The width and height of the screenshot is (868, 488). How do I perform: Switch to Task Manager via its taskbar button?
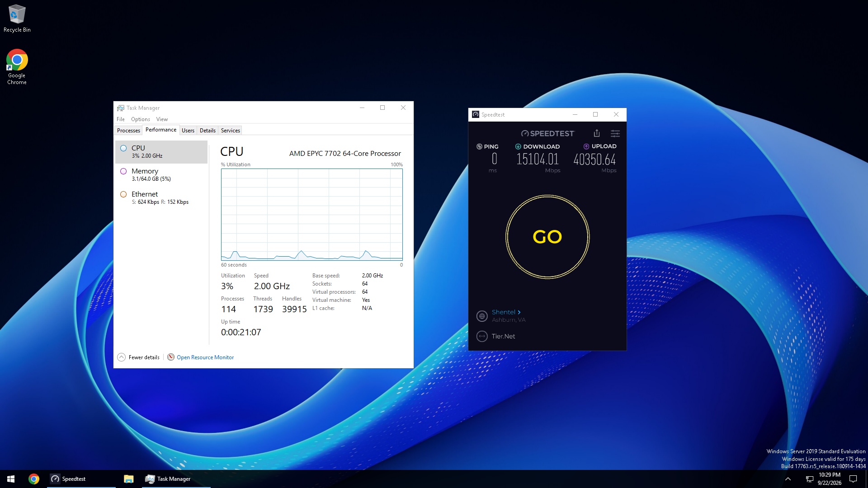point(176,479)
